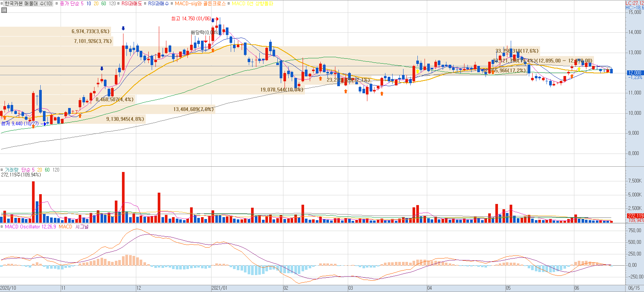The width and height of the screenshot is (644, 292).
Task: Click the 33,758,318(17.6%) volume profile label
Action: (x=517, y=51)
